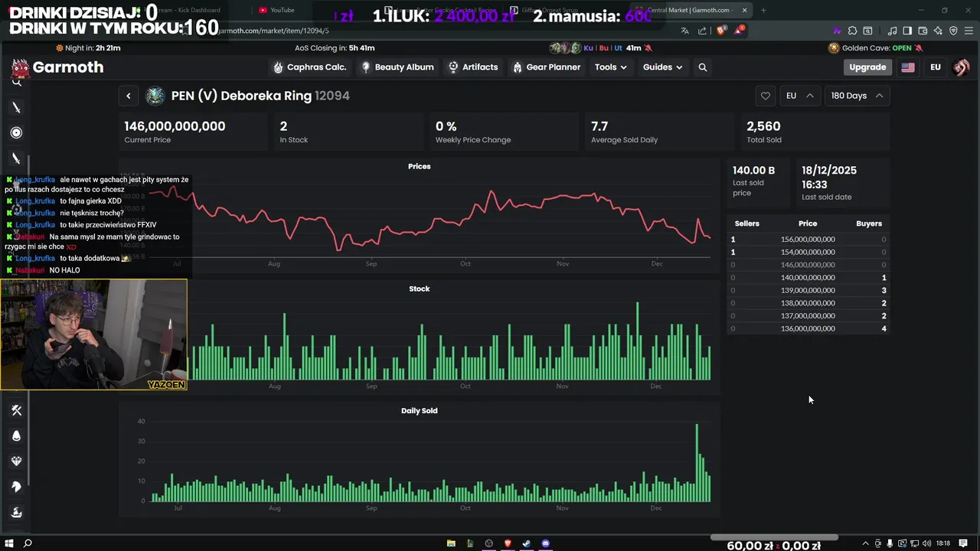Click the Buyers column header

pos(869,223)
